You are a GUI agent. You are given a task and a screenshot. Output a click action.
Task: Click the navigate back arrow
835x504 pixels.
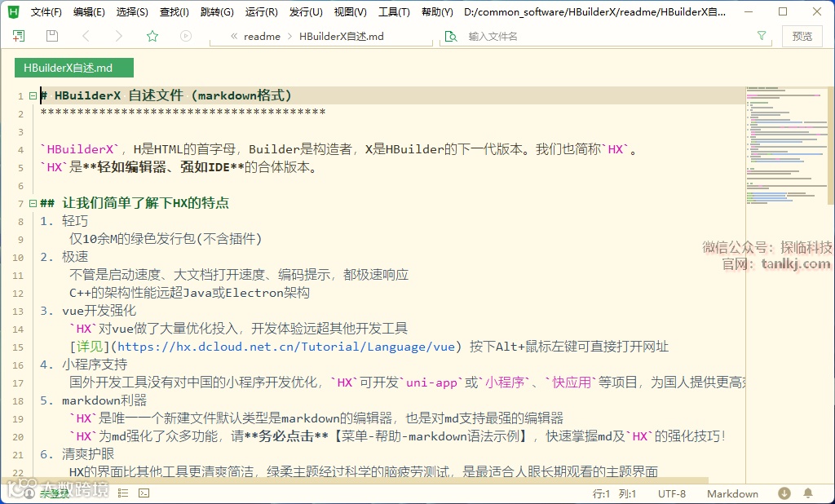coord(86,36)
